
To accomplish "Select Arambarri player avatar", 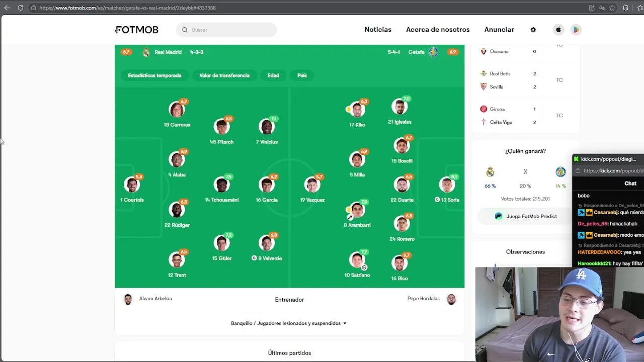I will [x=357, y=210].
